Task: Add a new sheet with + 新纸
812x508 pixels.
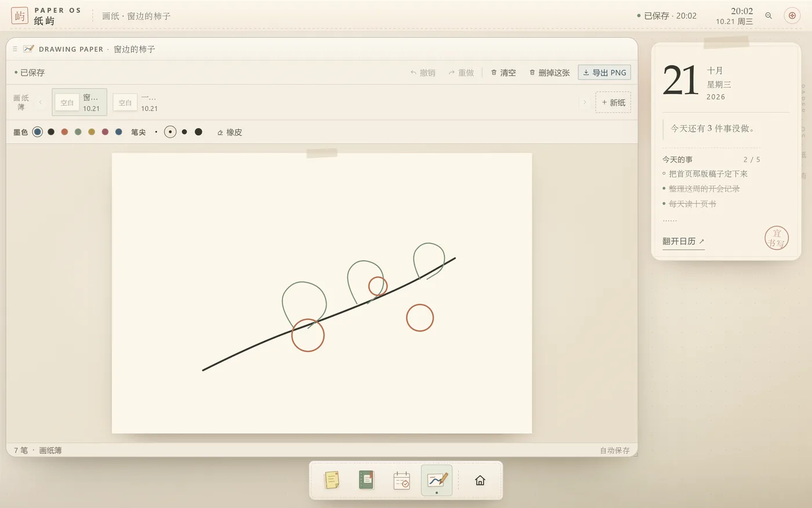Action: tap(613, 103)
